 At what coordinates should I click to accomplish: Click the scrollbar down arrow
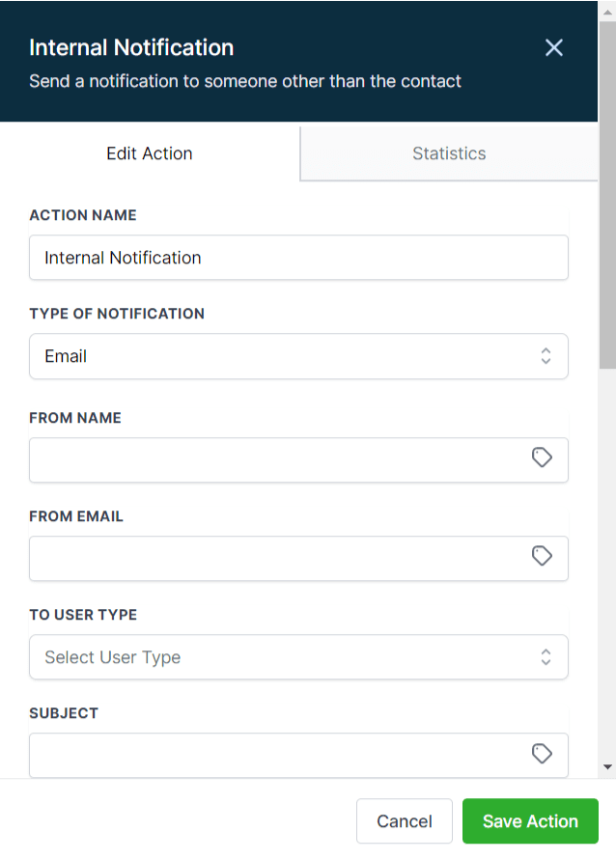(607, 766)
